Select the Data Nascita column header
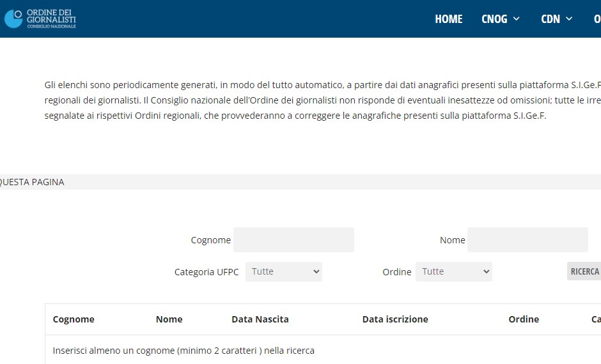This screenshot has height=364, width=601. (260, 319)
